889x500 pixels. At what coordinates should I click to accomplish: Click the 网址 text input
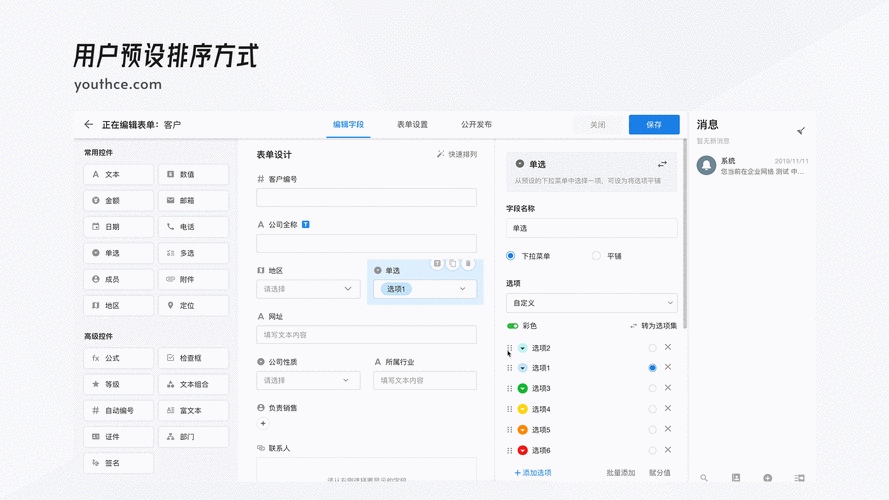pyautogui.click(x=366, y=335)
